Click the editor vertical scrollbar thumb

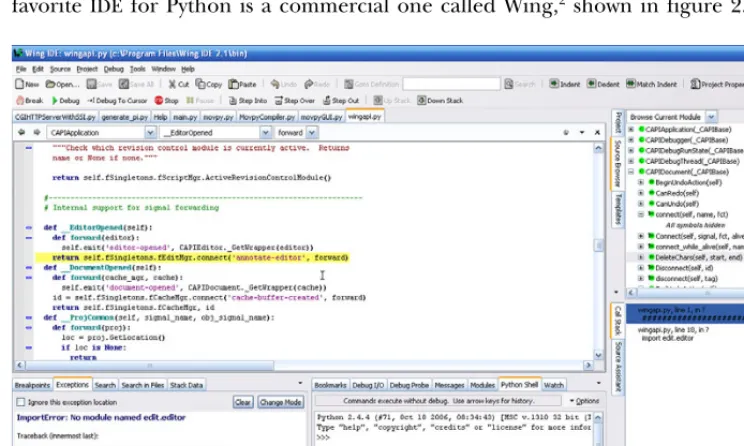[598, 245]
